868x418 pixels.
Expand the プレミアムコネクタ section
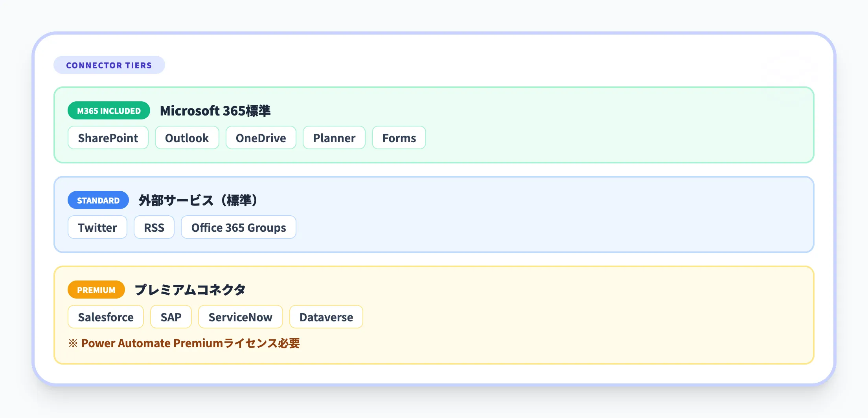(191, 289)
